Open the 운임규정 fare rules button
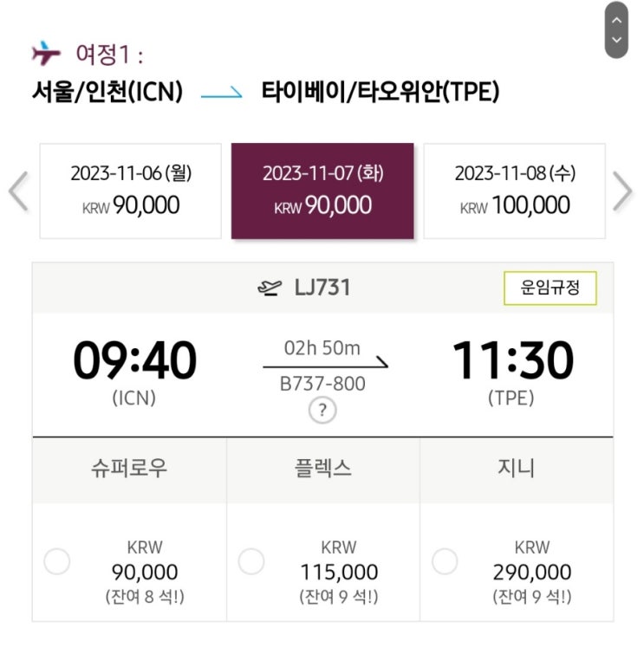644x660 pixels. pyautogui.click(x=550, y=288)
